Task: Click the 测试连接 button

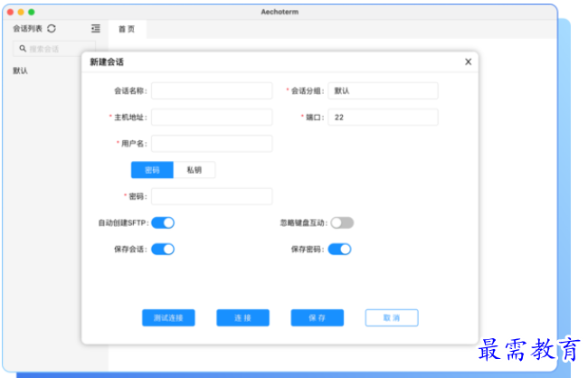Action: [x=168, y=317]
